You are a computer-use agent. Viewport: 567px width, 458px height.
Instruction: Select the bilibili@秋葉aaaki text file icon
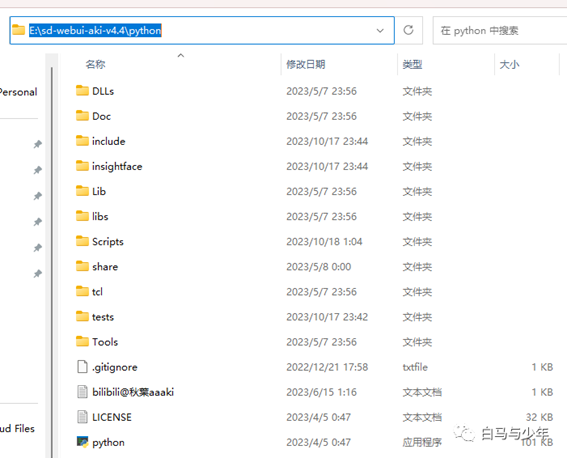(x=82, y=392)
